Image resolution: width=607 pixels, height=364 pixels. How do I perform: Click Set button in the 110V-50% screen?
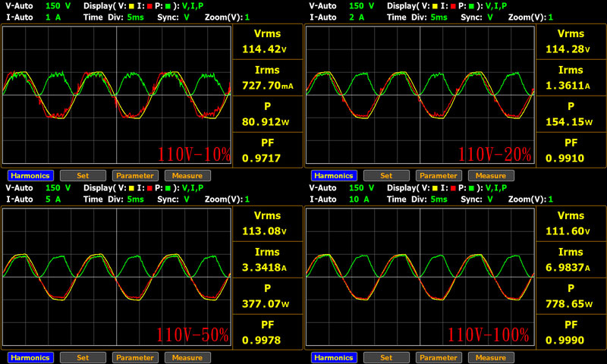click(x=83, y=357)
